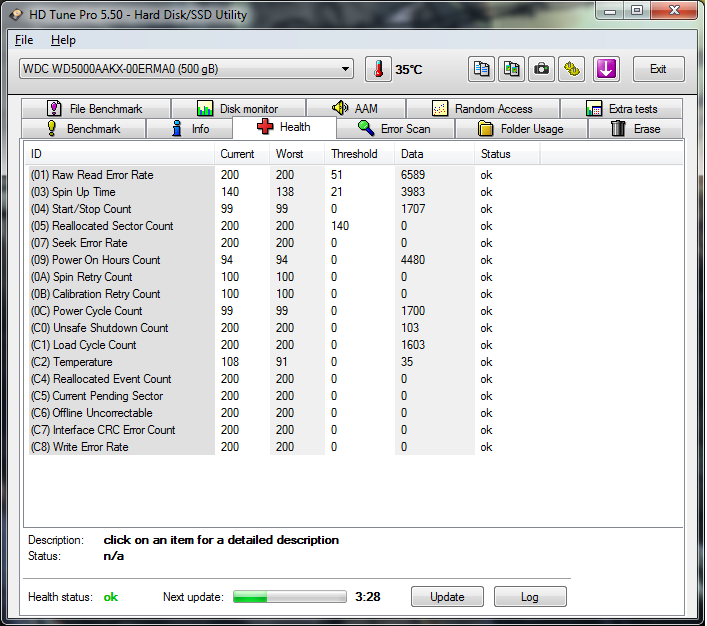Click the Worst column header

click(297, 154)
